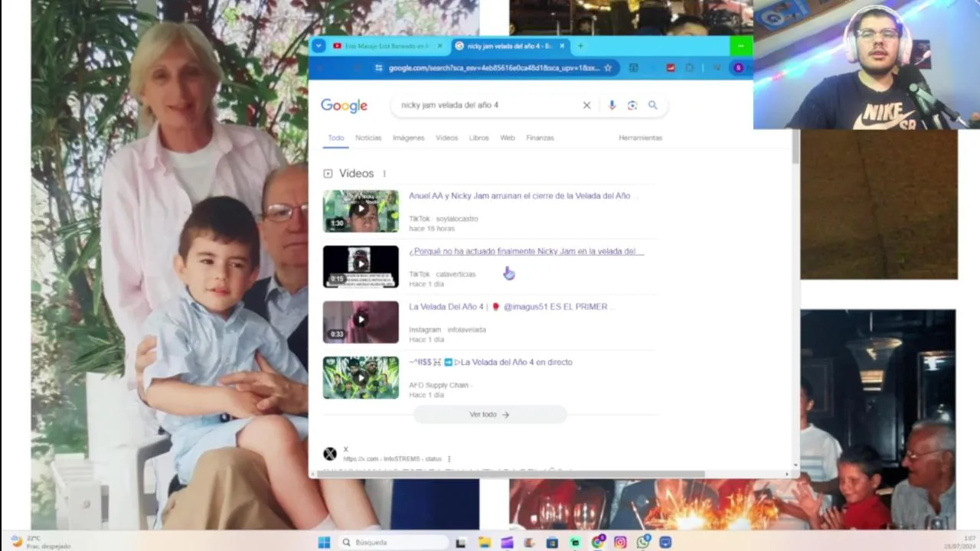
Task: Open the extensions puzzle icon
Action: [689, 67]
